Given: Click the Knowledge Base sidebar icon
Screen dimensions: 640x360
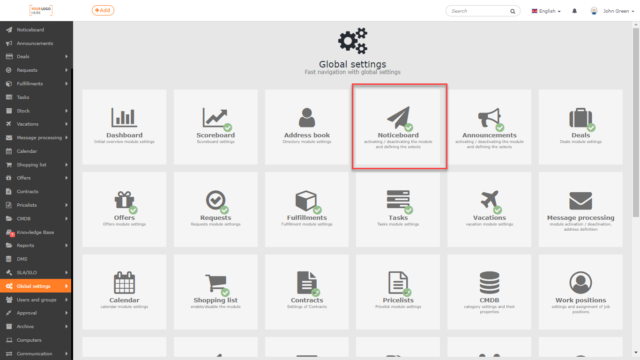Looking at the screenshot, I should click(10, 232).
